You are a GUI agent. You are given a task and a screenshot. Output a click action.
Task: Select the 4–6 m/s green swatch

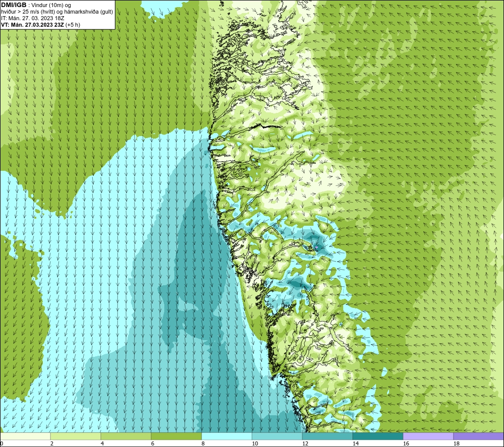tap(126, 436)
